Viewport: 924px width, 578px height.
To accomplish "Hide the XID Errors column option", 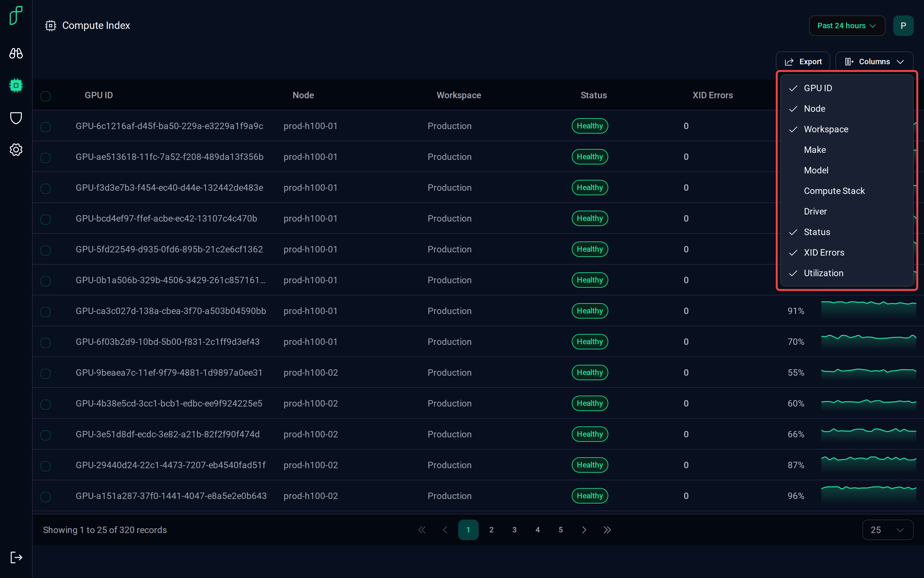I will [847, 252].
